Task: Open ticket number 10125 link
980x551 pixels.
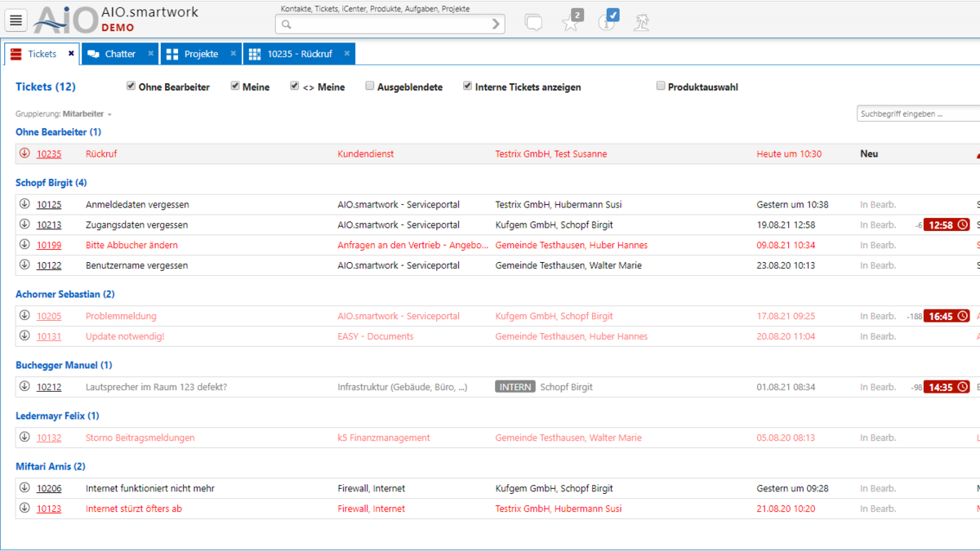Action: point(49,204)
